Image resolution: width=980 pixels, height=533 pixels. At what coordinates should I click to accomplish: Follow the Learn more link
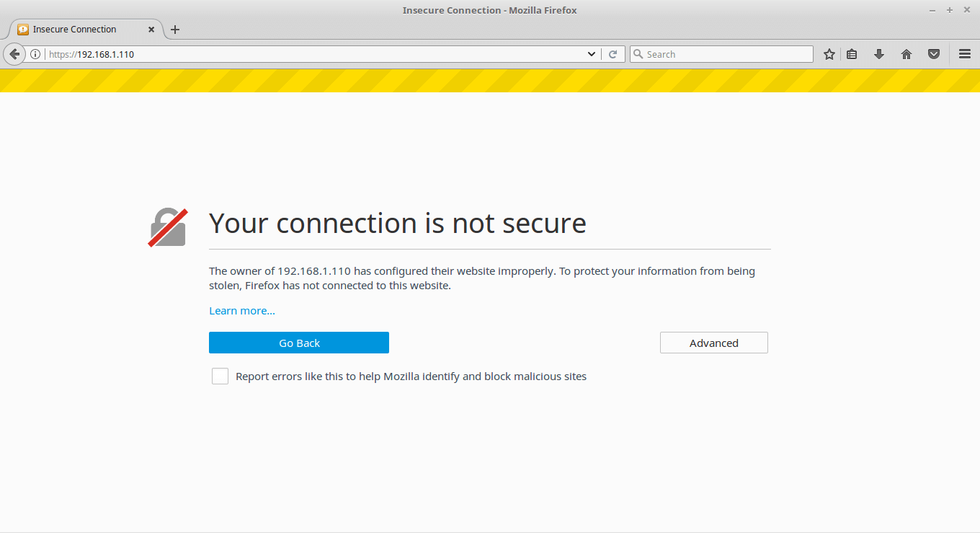coord(242,311)
